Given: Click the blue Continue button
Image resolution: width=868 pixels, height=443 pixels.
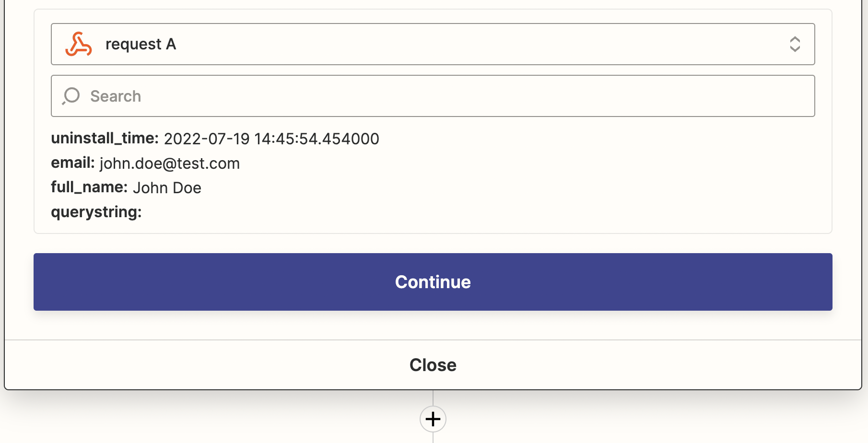Looking at the screenshot, I should click(x=433, y=282).
